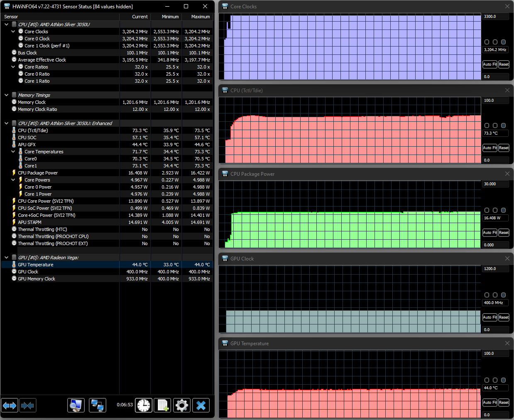Image resolution: width=514 pixels, height=420 pixels.
Task: Click the Sensor column header
Action: 60,17
